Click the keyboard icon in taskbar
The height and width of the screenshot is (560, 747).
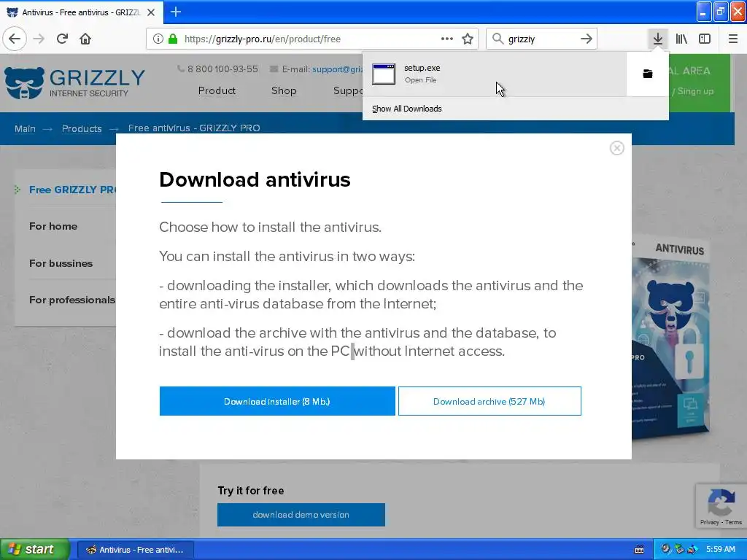(639, 550)
